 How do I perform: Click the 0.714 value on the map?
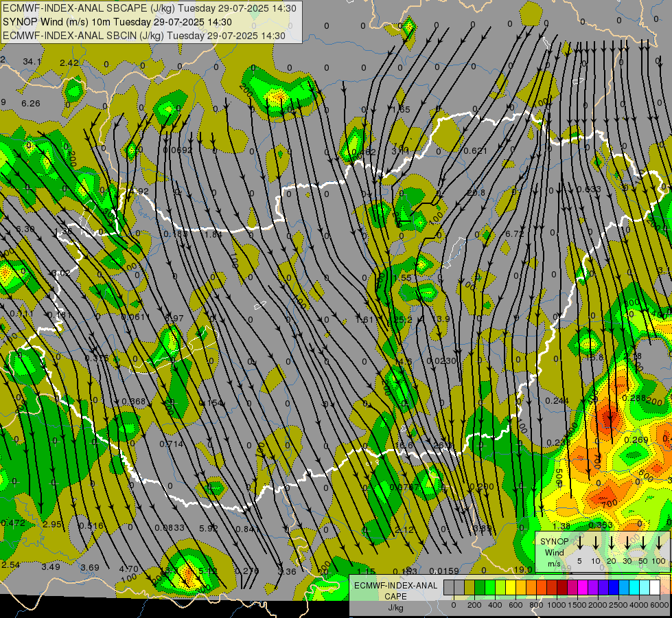(x=172, y=444)
